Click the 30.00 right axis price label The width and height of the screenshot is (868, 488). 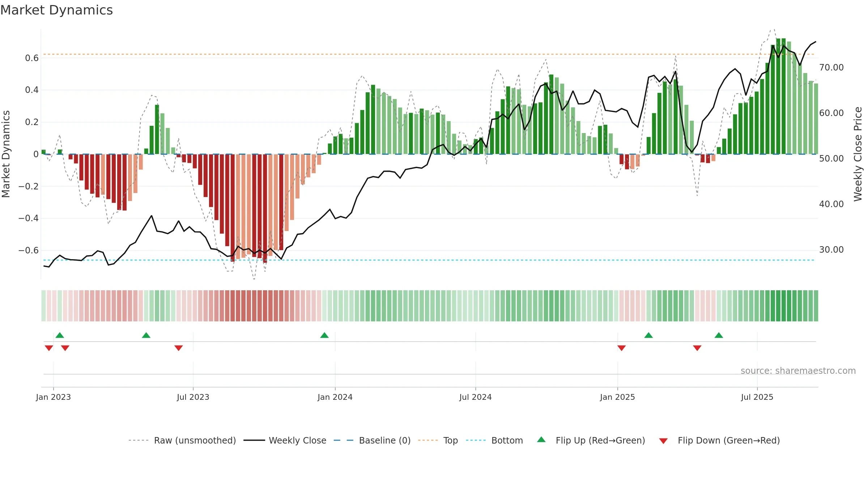[x=831, y=249]
